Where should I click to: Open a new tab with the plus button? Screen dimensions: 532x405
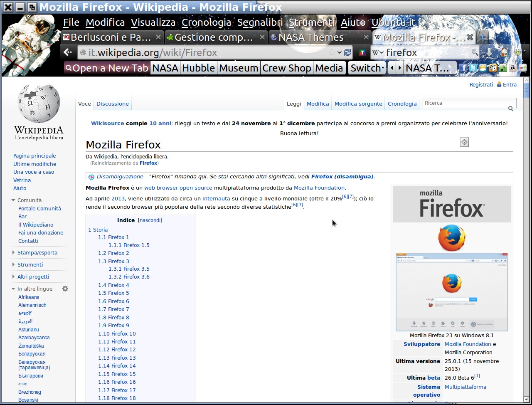click(483, 37)
